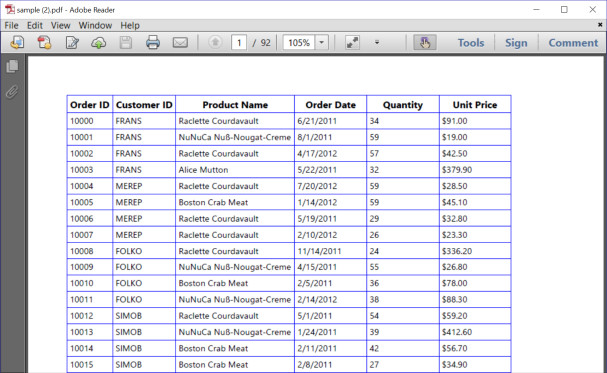
Task: Show the attachments paperclip panel icon
Action: point(12,92)
